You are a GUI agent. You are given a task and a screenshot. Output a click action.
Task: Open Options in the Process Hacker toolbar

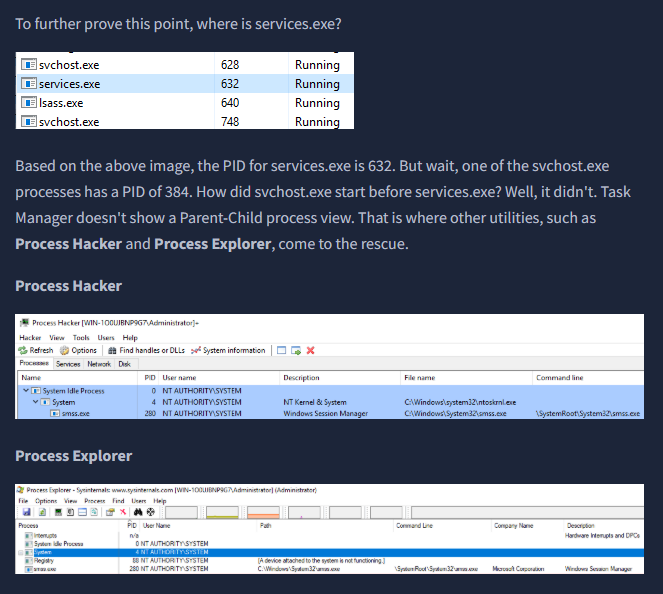point(77,351)
